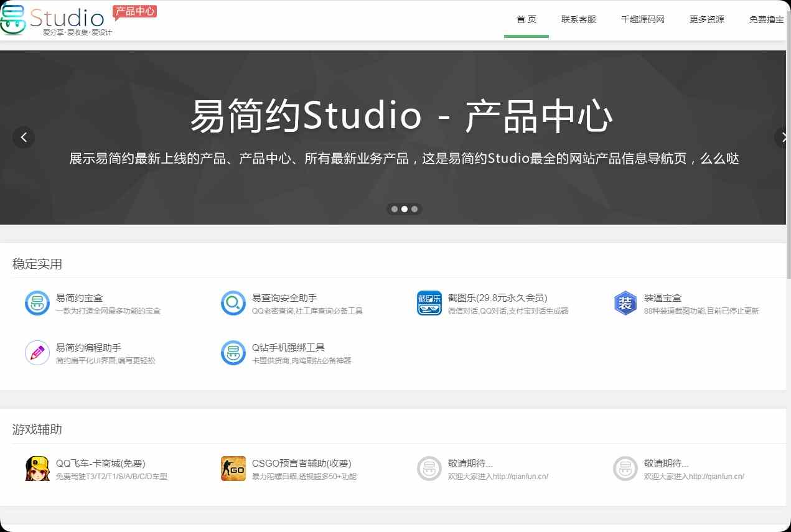
Task: Select the 易简约编程助手 pencil icon
Action: pos(37,353)
